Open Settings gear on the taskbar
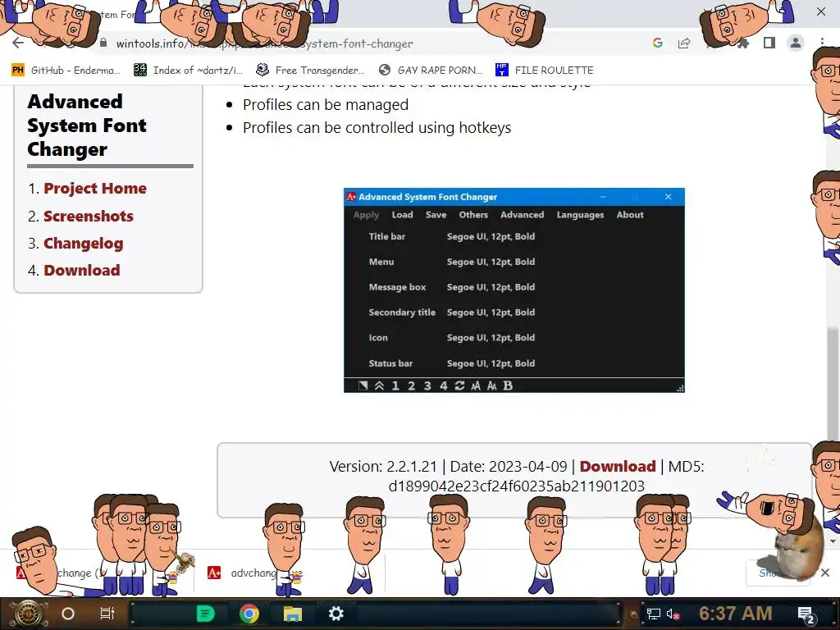Screen dimensions: 840x630 point(336,614)
